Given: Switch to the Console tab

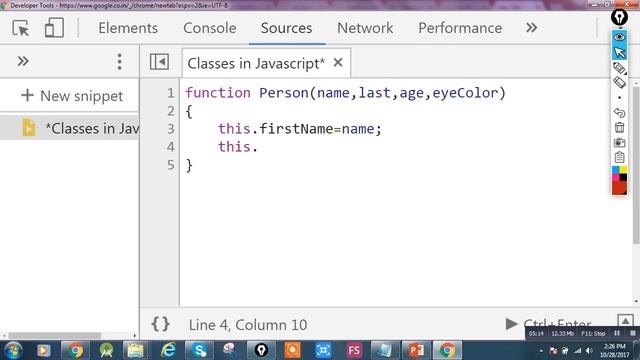Looking at the screenshot, I should (209, 28).
